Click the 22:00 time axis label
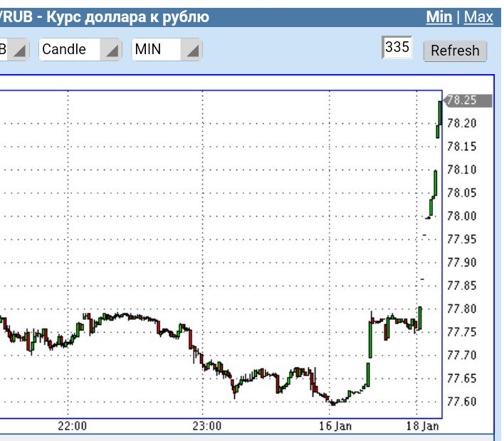This screenshot has width=504, height=441. 73,426
